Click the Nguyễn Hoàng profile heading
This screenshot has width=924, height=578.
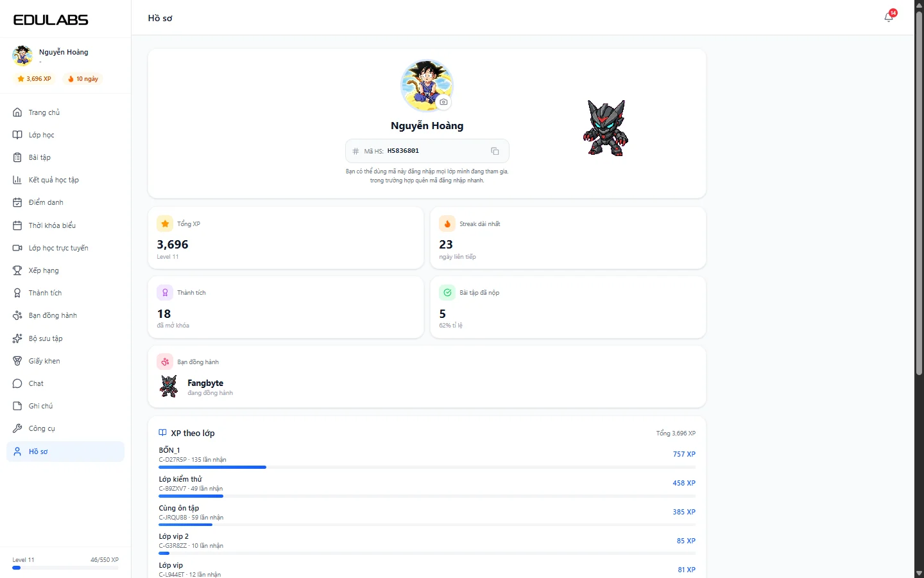pos(427,126)
